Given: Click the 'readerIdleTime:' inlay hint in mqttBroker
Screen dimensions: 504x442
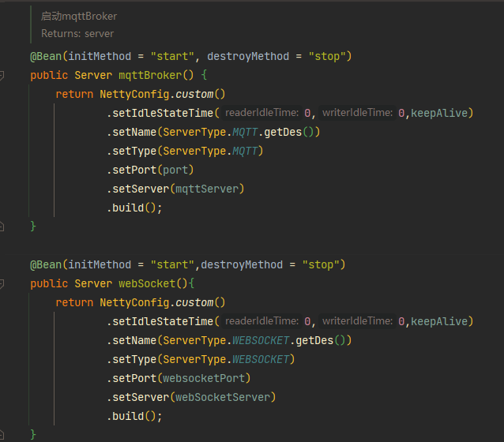Looking at the screenshot, I should [x=261, y=113].
